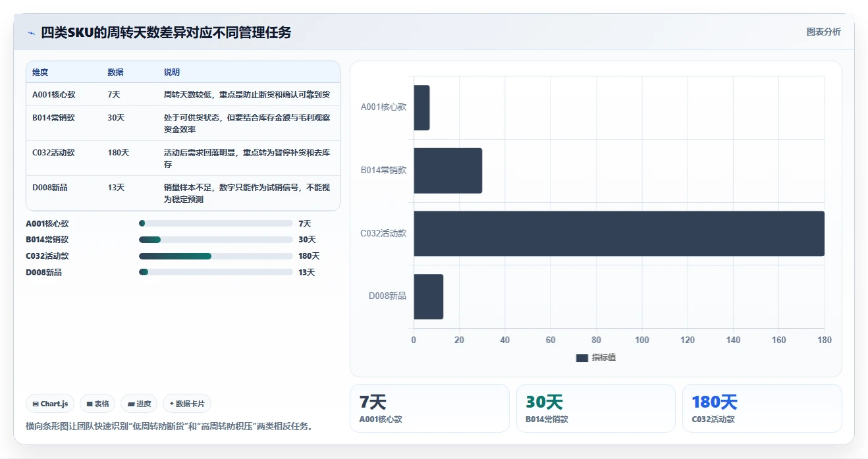Select the Chart.js tag chip
868x459 pixels.
pos(50,404)
